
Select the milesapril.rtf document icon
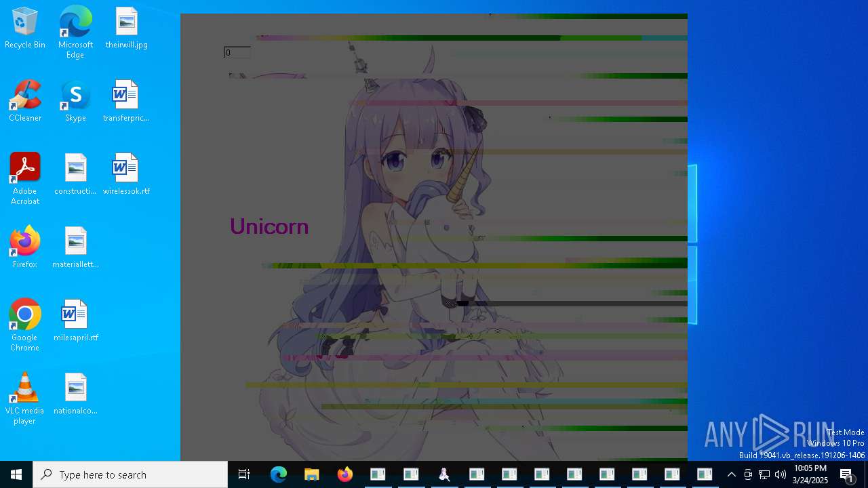tap(75, 321)
